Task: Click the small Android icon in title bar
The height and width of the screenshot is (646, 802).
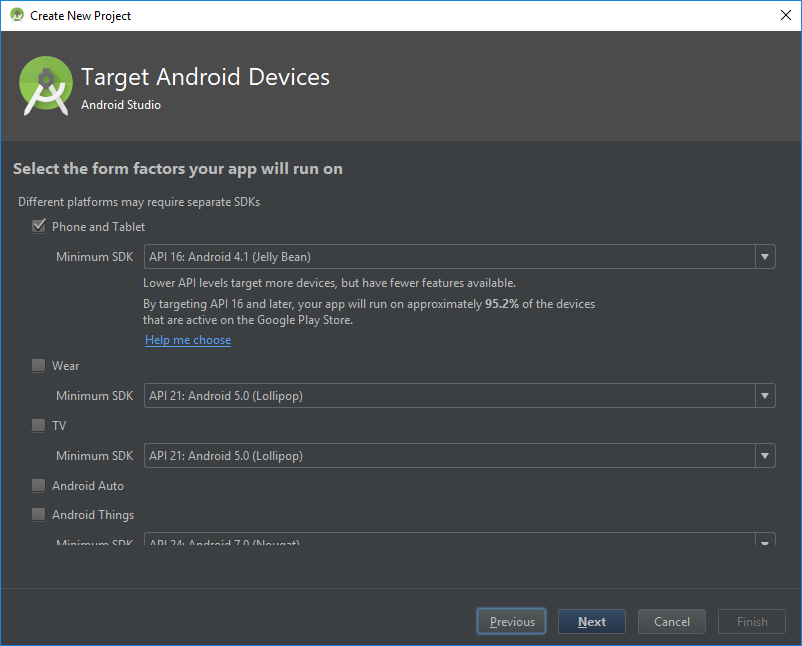Action: (x=16, y=15)
